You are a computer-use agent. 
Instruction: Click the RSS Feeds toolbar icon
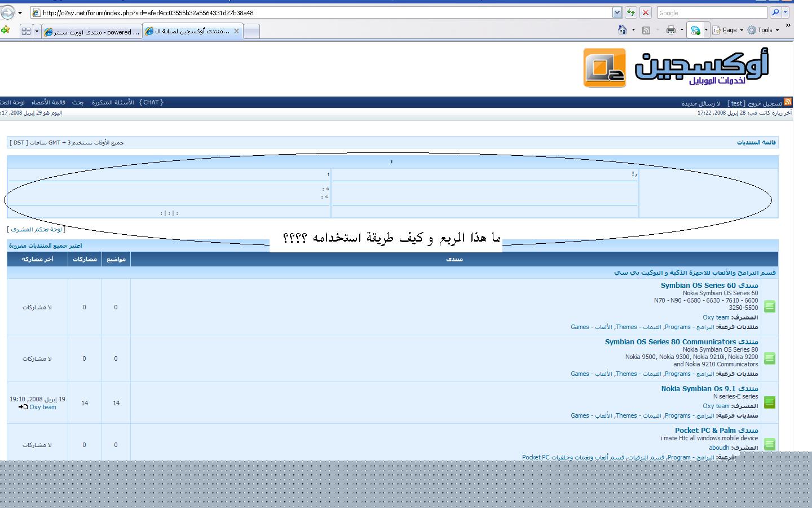pos(646,30)
